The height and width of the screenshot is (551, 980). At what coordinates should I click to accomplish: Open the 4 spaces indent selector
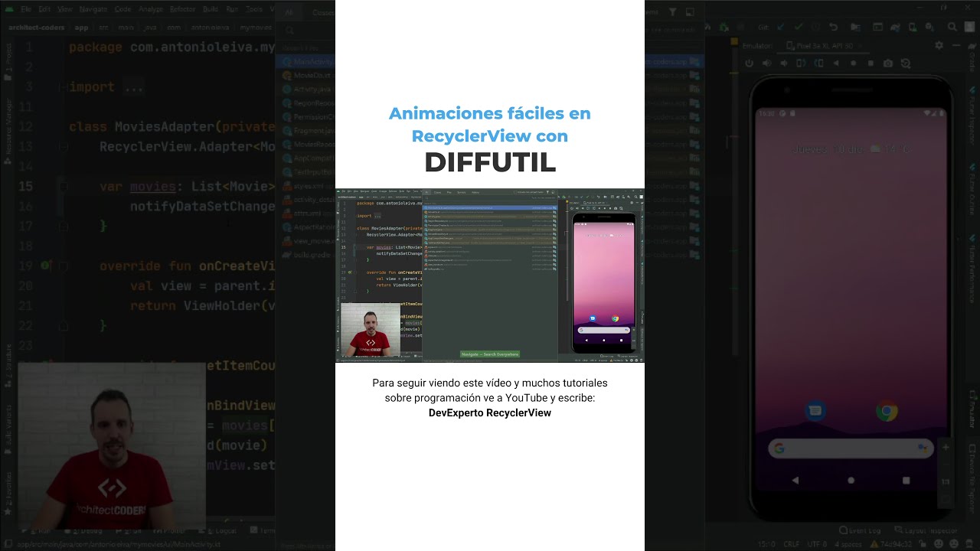848,544
